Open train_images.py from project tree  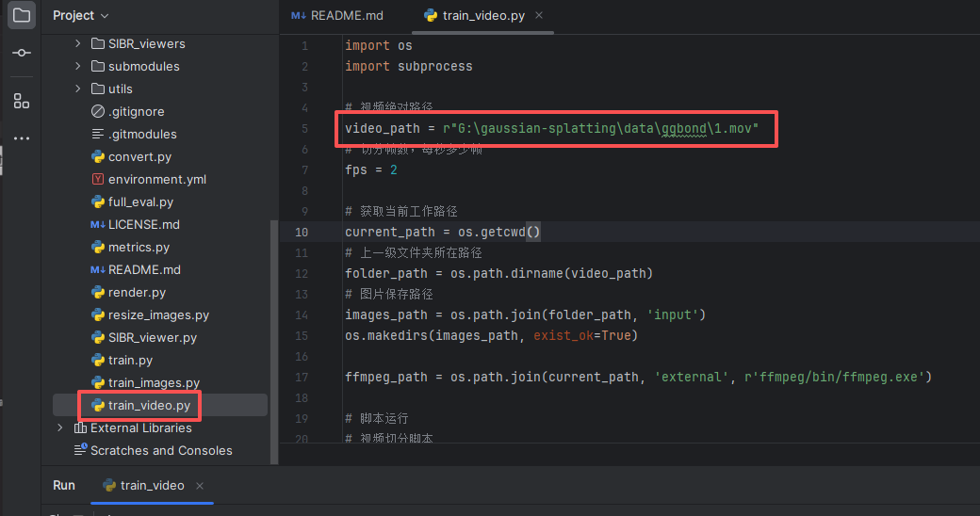pyautogui.click(x=153, y=382)
